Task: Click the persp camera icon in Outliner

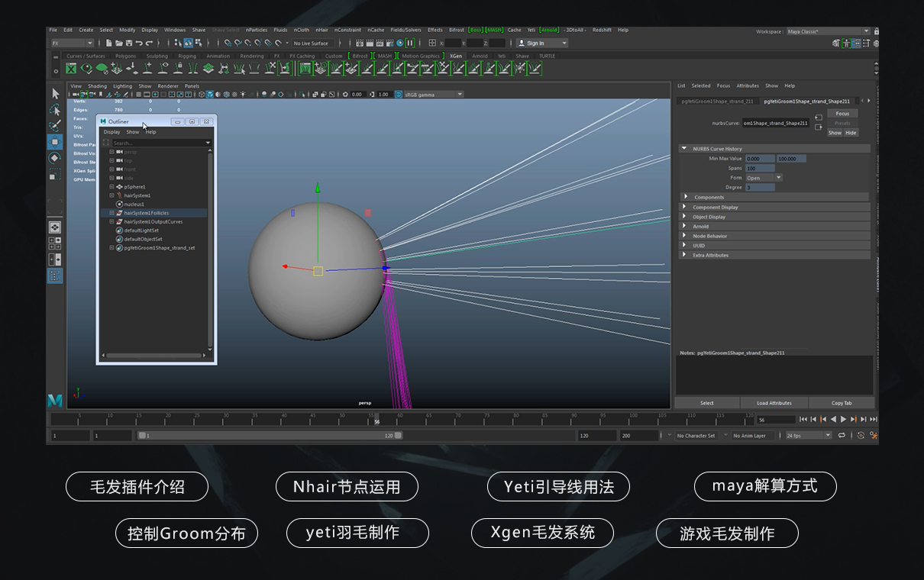Action: [119, 152]
